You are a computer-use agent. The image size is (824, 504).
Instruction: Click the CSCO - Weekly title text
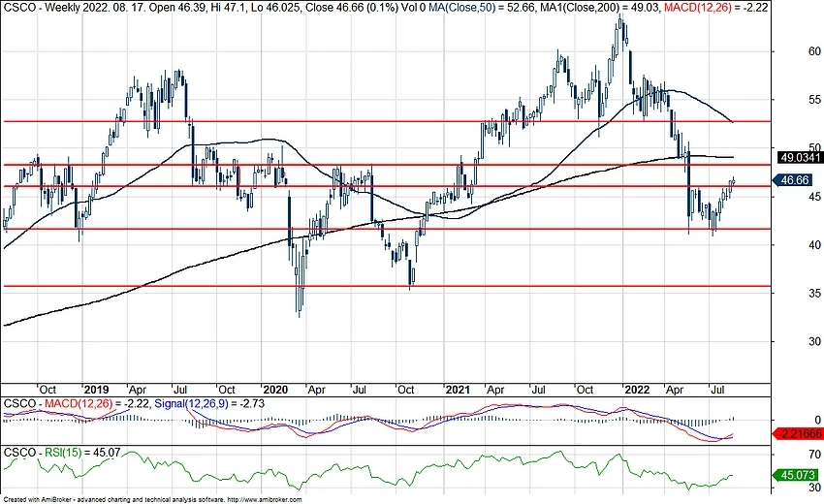point(43,8)
